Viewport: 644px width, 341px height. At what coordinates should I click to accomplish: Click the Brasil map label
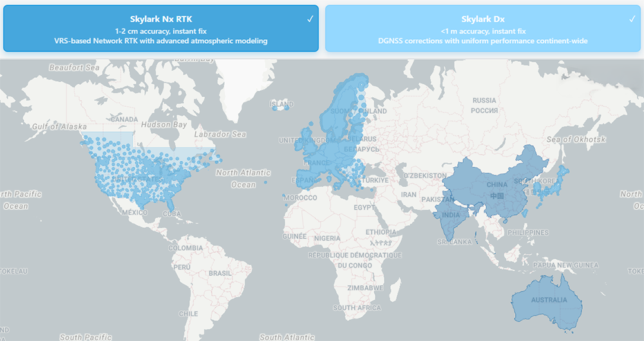[220, 273]
